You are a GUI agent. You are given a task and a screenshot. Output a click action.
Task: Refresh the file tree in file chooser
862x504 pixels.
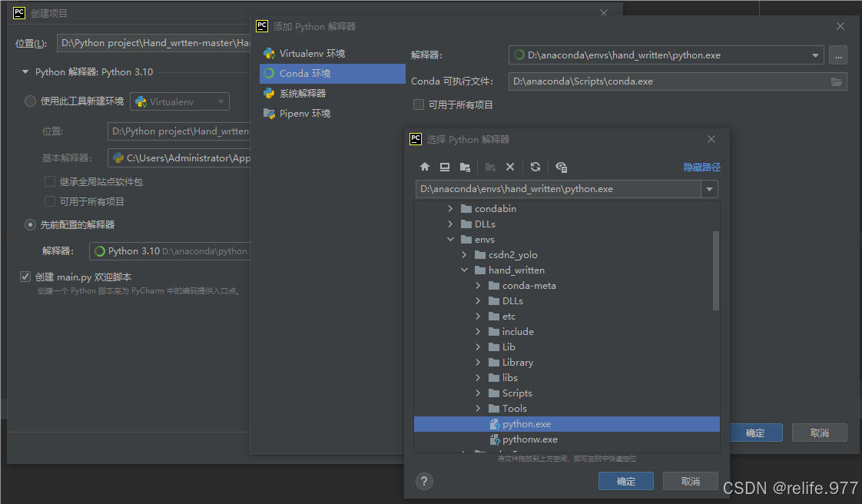pyautogui.click(x=535, y=167)
